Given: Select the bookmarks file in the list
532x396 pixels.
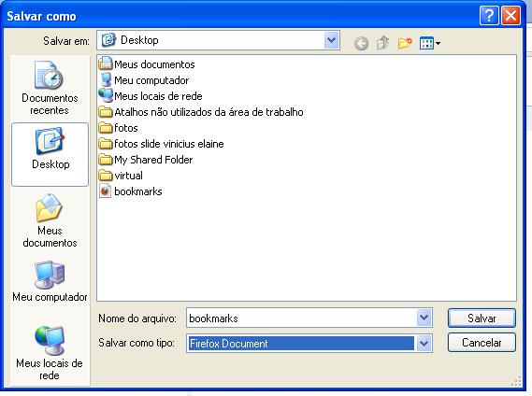Looking at the screenshot, I should tap(131, 191).
